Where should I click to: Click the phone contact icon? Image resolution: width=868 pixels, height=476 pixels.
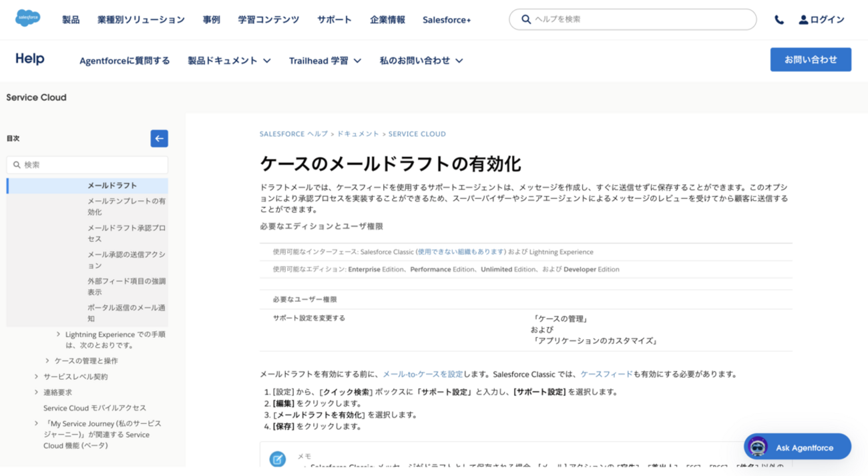779,20
